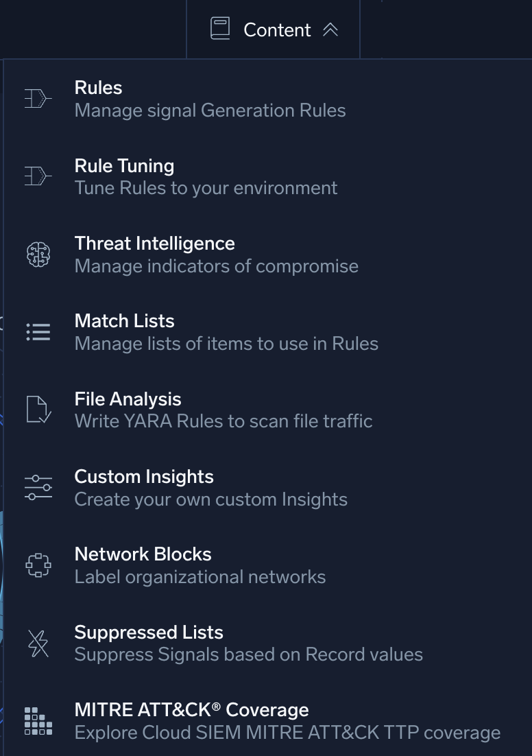Click the Custom Insights sliders icon
Image resolution: width=532 pixels, height=756 pixels.
[38, 487]
